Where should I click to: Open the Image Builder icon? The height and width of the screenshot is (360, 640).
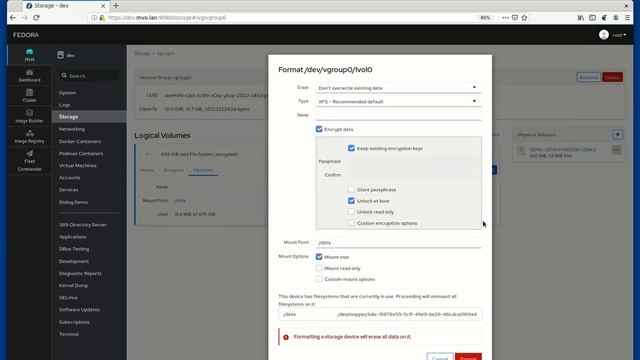(29, 113)
